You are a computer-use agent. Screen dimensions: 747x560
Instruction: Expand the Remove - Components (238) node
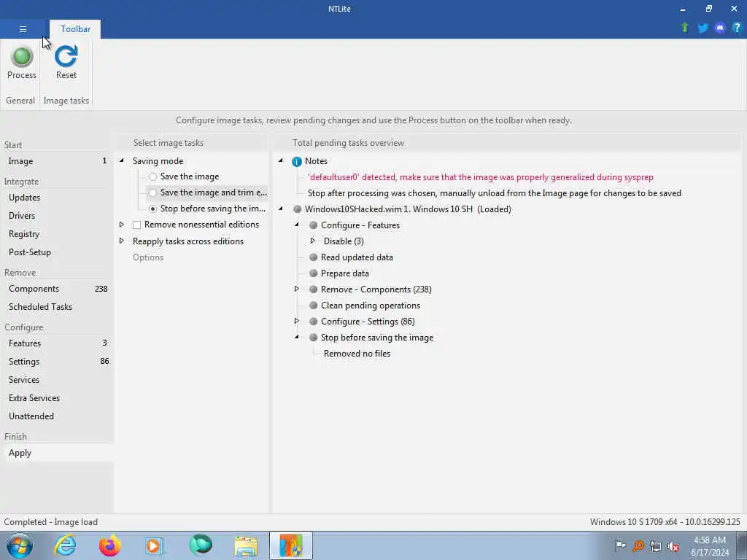(x=297, y=289)
